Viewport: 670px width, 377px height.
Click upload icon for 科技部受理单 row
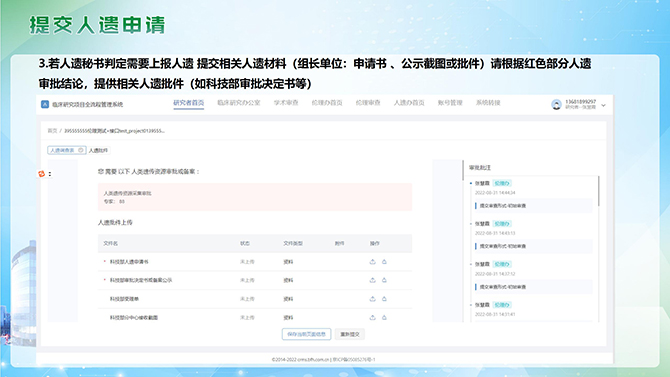click(x=372, y=299)
